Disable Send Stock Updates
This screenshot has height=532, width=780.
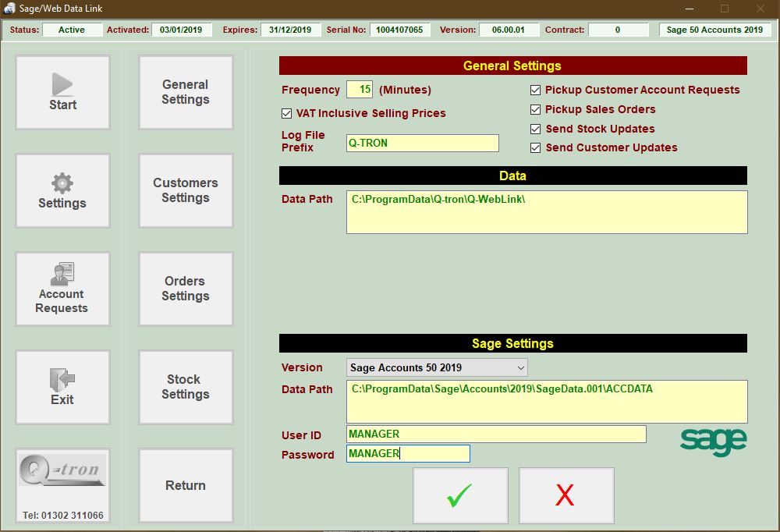[535, 129]
